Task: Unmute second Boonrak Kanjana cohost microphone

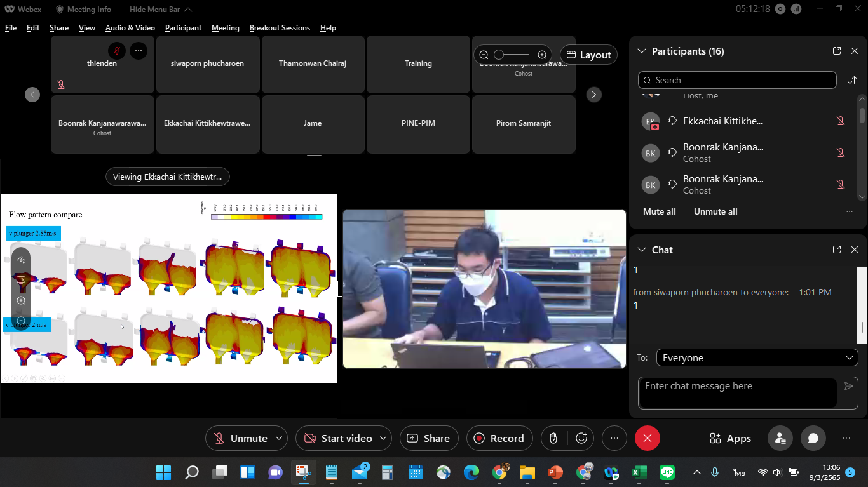Action: click(841, 184)
